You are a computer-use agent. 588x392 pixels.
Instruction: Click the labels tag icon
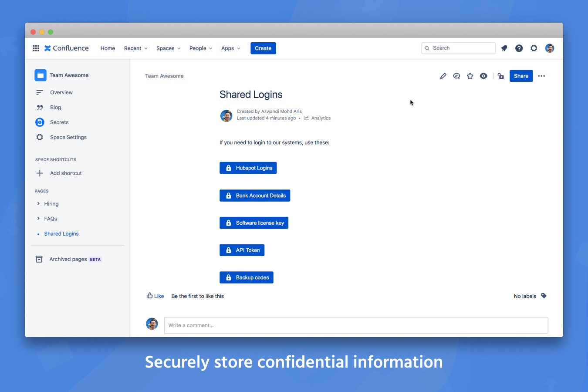544,296
